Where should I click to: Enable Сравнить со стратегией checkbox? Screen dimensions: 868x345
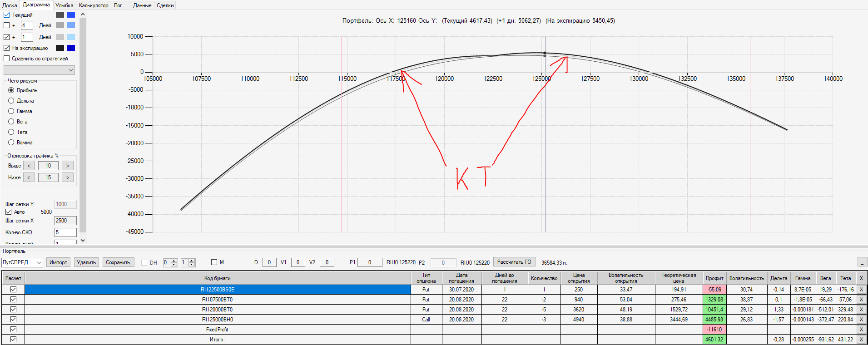[7, 59]
